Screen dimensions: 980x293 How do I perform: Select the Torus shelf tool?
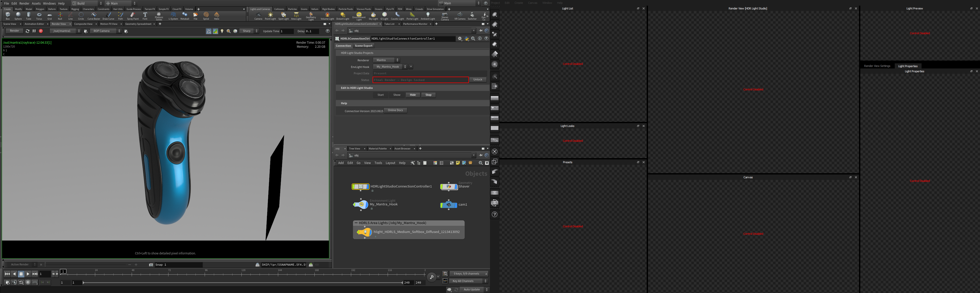(39, 16)
